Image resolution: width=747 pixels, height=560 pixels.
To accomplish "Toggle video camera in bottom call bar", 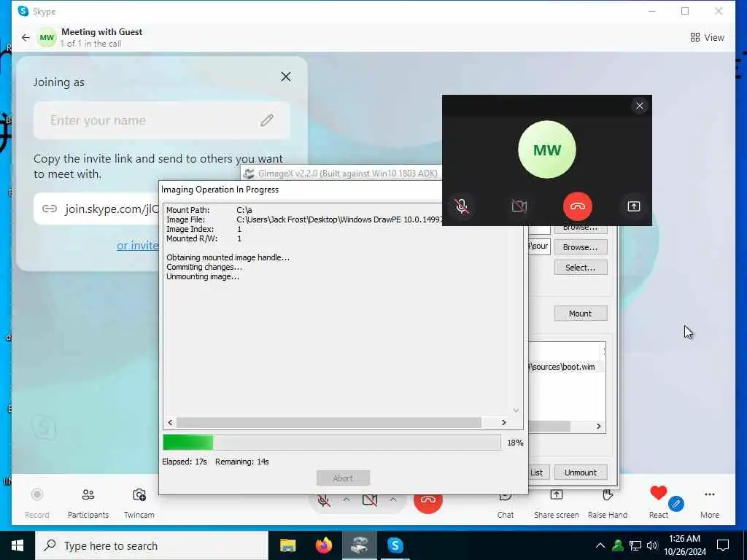I will [x=370, y=500].
